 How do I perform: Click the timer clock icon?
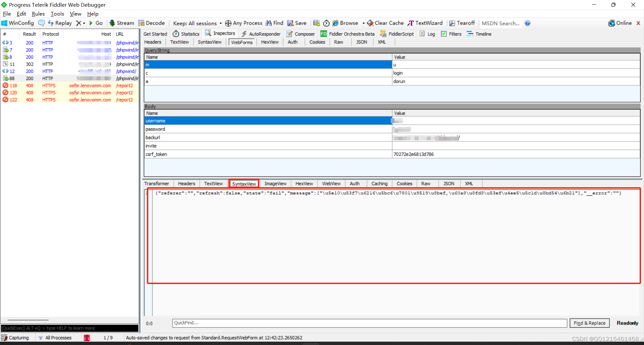(326, 23)
